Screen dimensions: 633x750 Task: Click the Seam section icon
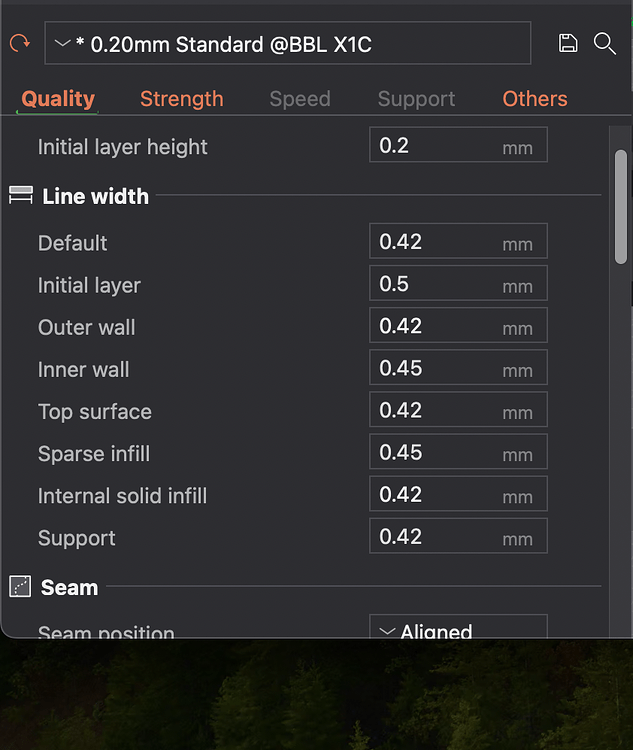[20, 586]
